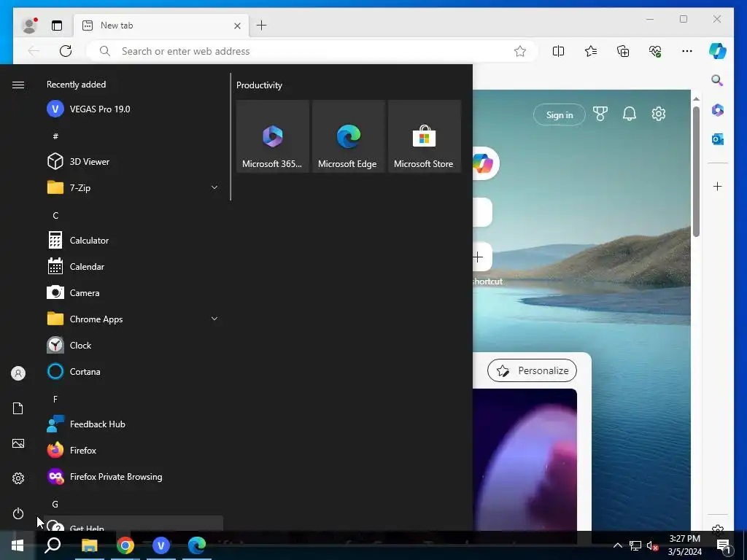
Task: Open Pictures from the Start sidebar
Action: point(18,443)
